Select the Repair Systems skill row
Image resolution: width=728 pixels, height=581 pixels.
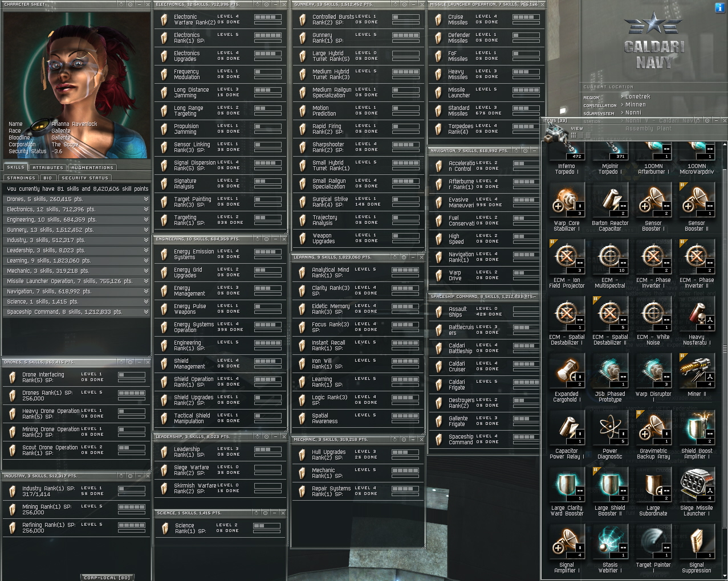click(x=358, y=491)
